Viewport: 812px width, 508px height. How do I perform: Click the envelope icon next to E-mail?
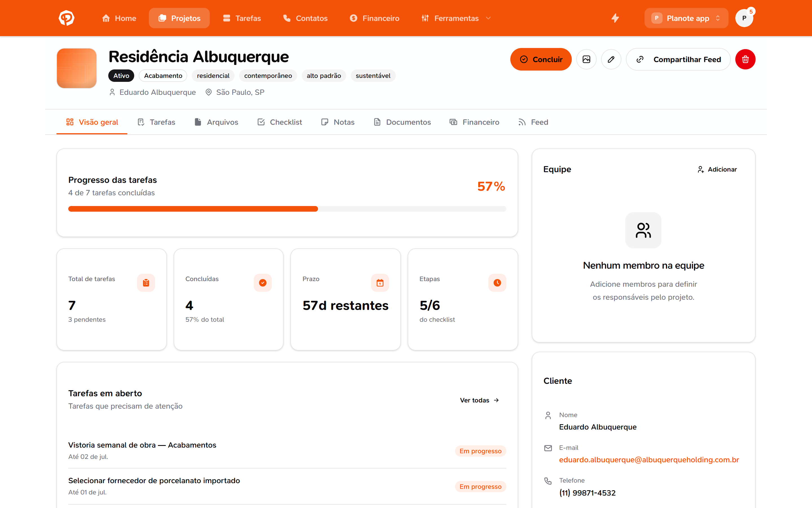548,448
